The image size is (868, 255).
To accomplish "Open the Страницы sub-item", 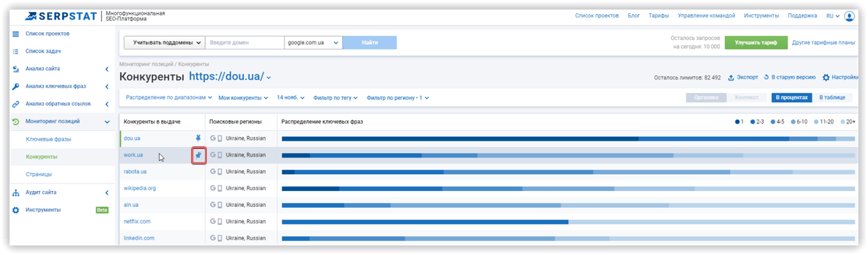I will (x=39, y=174).
